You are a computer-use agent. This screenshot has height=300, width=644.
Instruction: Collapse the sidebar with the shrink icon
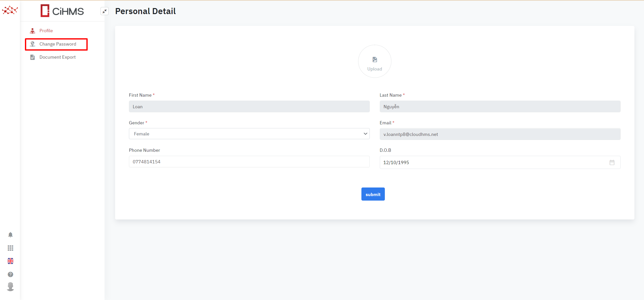click(105, 11)
